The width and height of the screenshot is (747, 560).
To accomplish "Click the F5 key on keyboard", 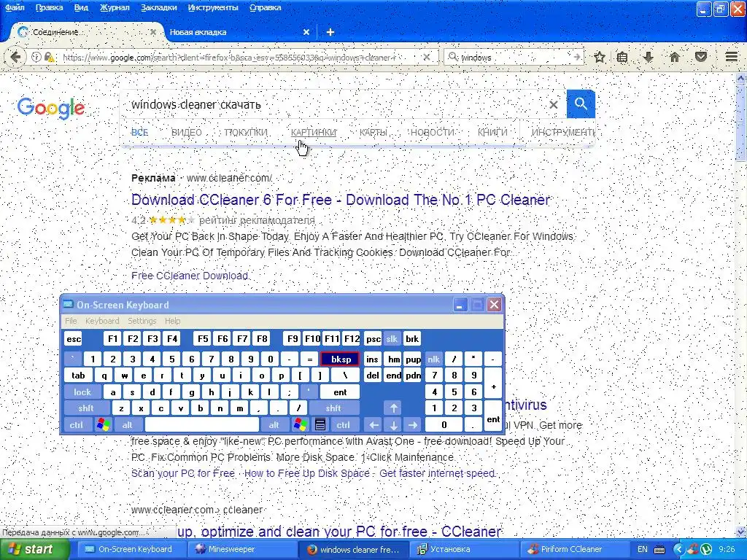I will coord(203,338).
